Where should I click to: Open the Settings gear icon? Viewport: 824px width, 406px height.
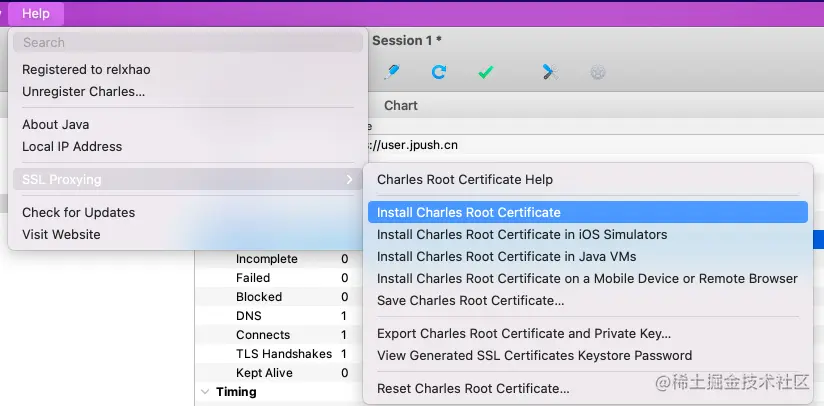[x=598, y=72]
